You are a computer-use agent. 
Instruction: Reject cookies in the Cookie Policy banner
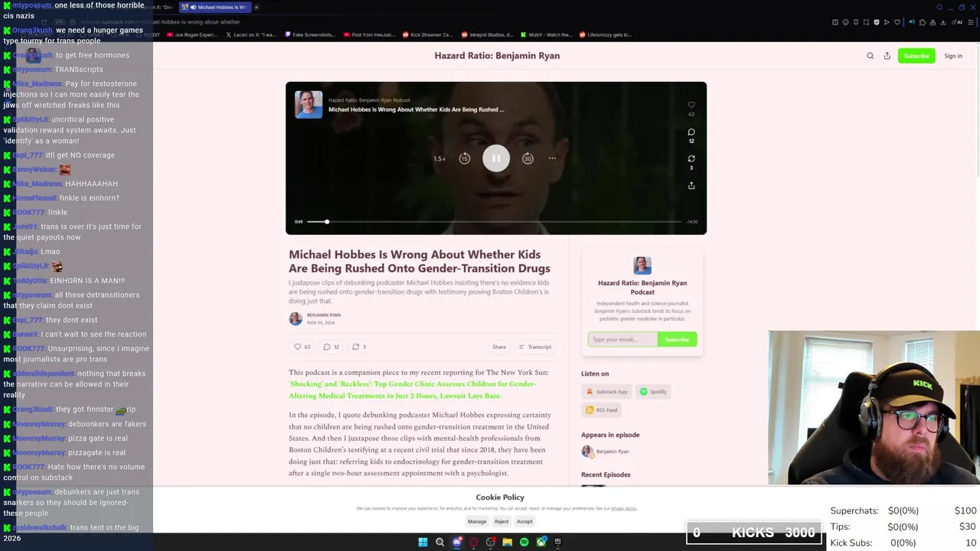pyautogui.click(x=501, y=521)
